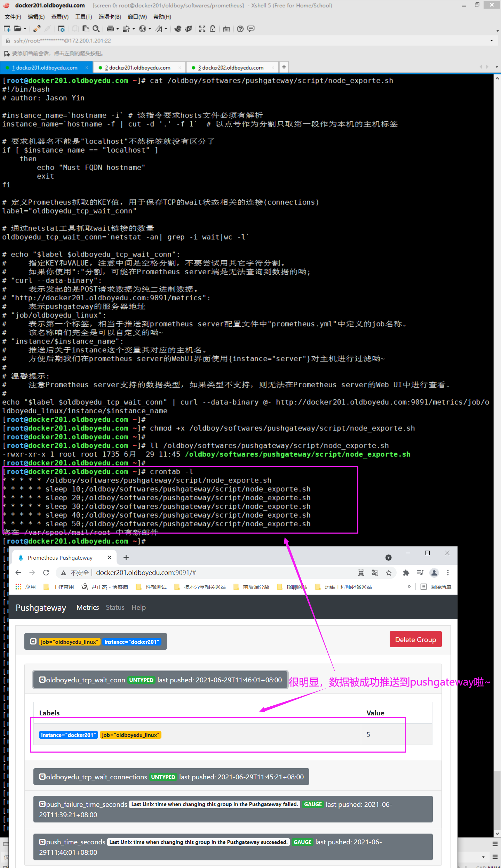Image resolution: width=501 pixels, height=868 pixels.
Task: Click the browser Back arrow
Action: pyautogui.click(x=18, y=573)
